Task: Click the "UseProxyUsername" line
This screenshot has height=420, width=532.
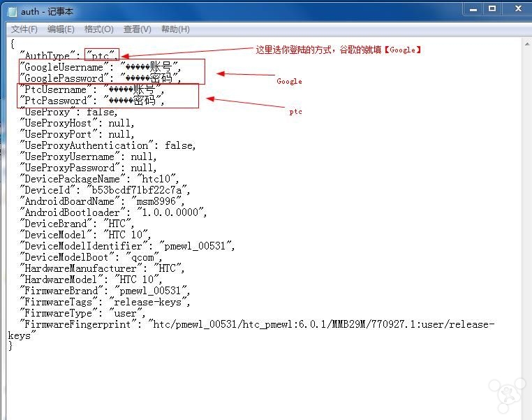Action: coord(88,157)
